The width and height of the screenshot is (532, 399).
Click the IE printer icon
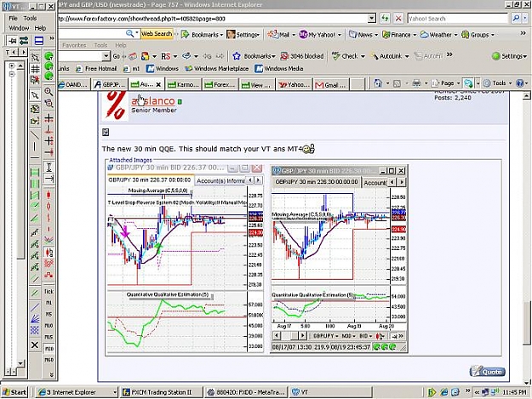(x=416, y=83)
